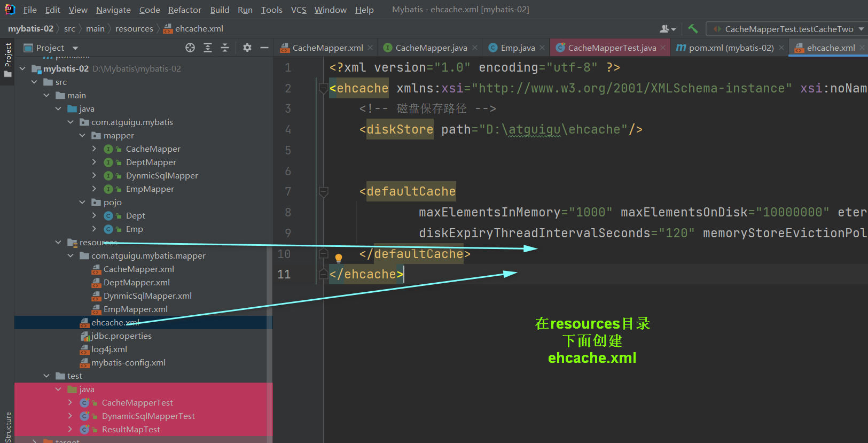Image resolution: width=868 pixels, height=443 pixels.
Task: Click fold toggle at closing defaultCache tag
Action: coord(323,253)
